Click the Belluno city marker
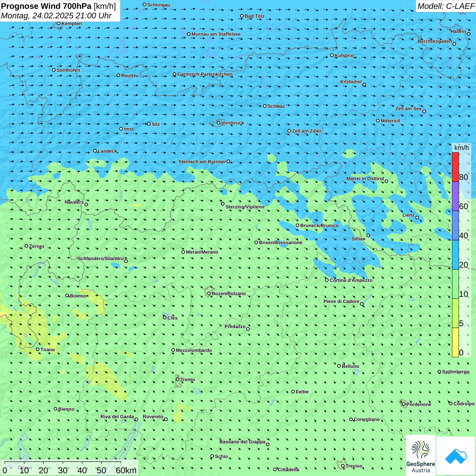This screenshot has width=476, height=476. (x=339, y=366)
